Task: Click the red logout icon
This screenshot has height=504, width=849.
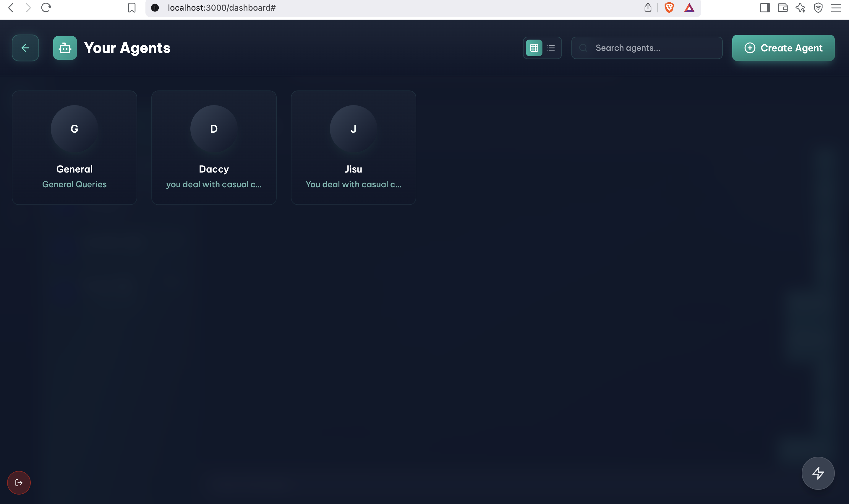Action: pyautogui.click(x=19, y=483)
